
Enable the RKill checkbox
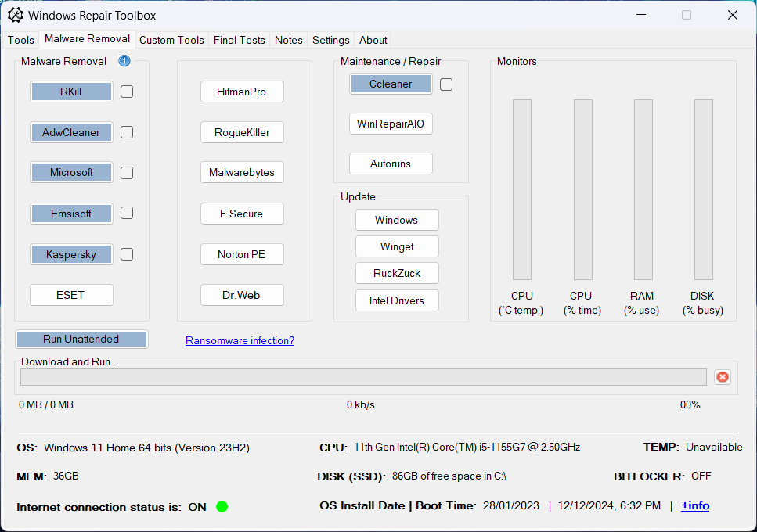[127, 92]
